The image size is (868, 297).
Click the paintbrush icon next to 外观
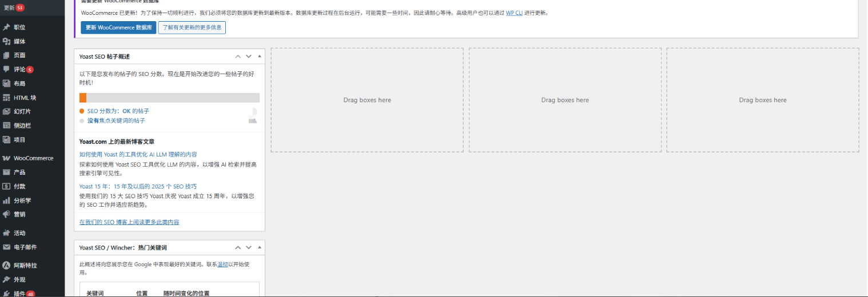pyautogui.click(x=6, y=280)
